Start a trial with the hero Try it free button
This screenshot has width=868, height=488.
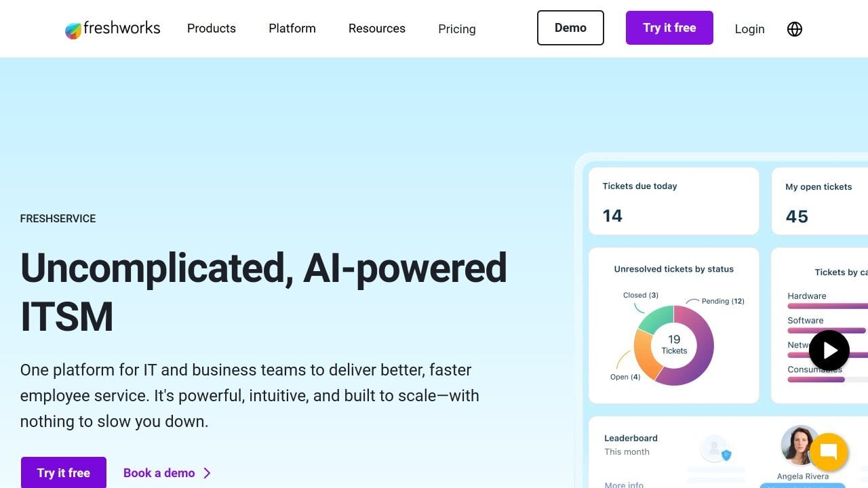coord(63,472)
